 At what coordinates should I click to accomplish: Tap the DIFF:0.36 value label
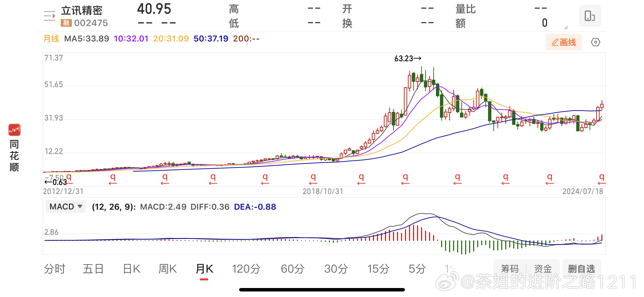pyautogui.click(x=210, y=207)
